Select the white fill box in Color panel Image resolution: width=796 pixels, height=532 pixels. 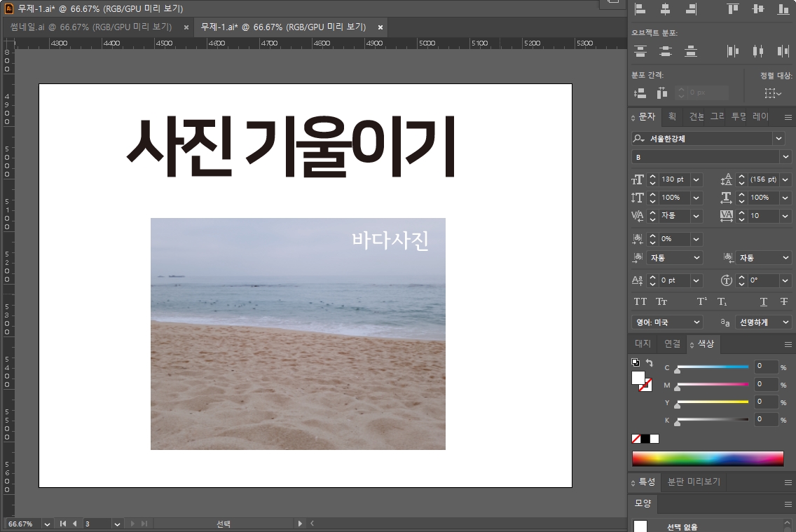[638, 378]
